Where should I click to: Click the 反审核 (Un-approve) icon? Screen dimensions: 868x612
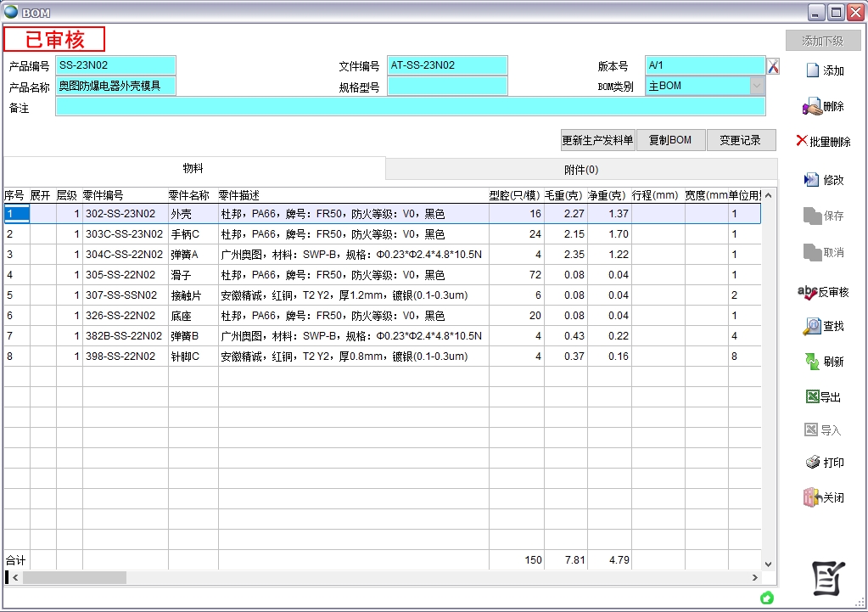[x=808, y=292]
